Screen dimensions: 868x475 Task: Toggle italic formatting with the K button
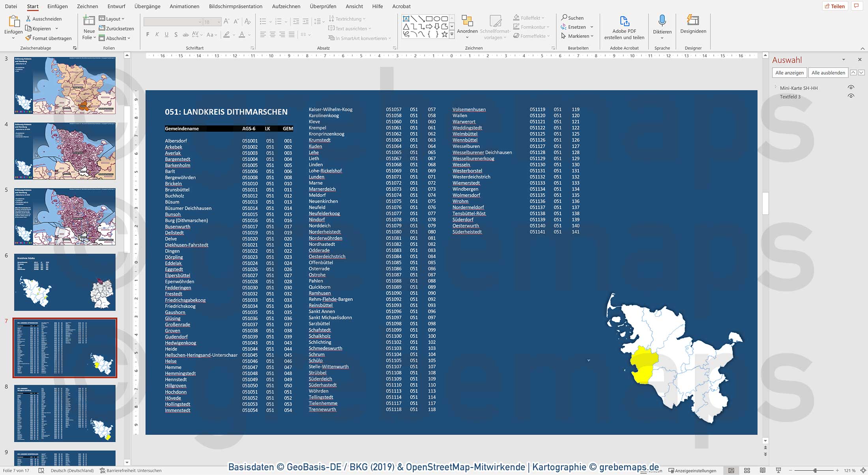(157, 35)
